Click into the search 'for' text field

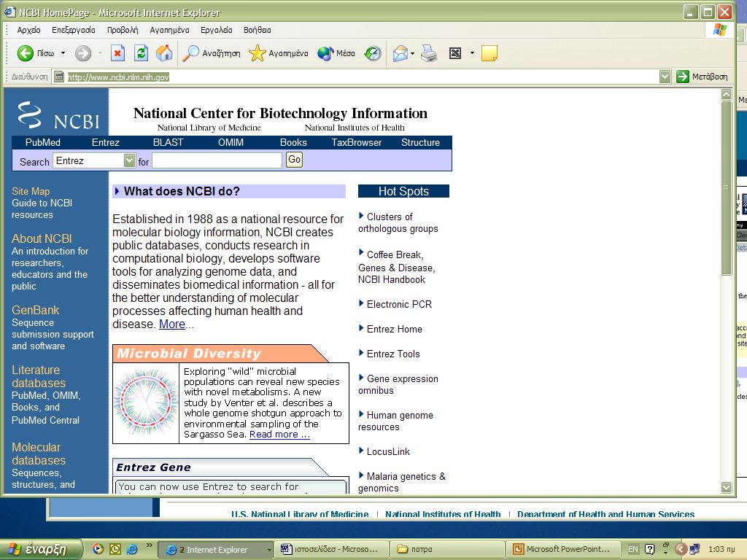point(217,160)
